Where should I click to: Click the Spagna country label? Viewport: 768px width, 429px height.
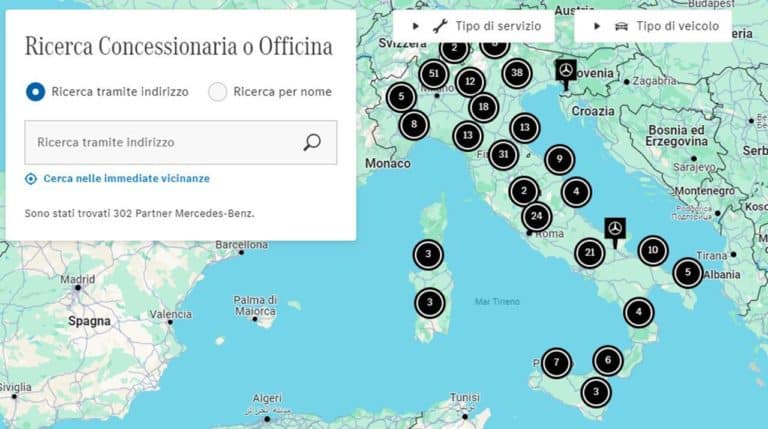(90, 321)
